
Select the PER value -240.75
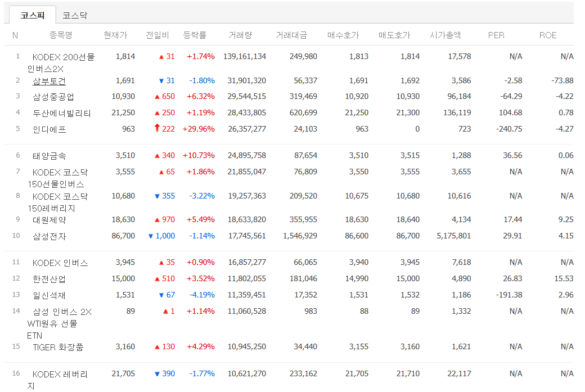tap(509, 129)
